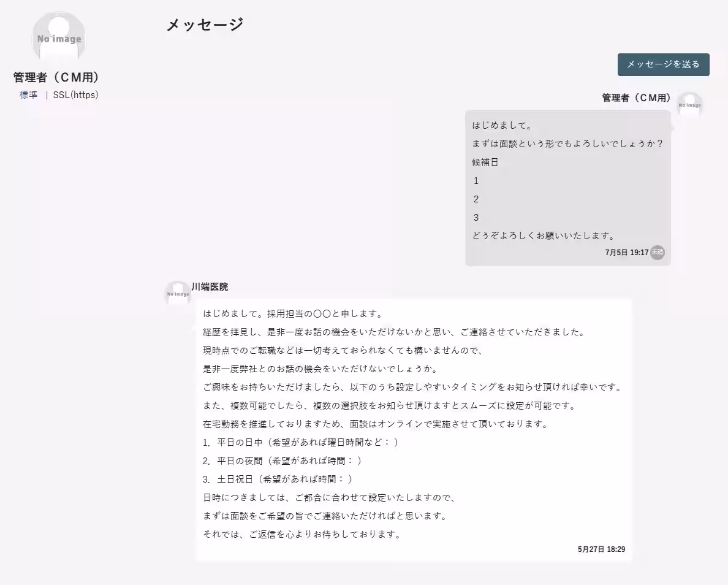
Task: Click the メッセージ page heading
Action: tap(203, 25)
